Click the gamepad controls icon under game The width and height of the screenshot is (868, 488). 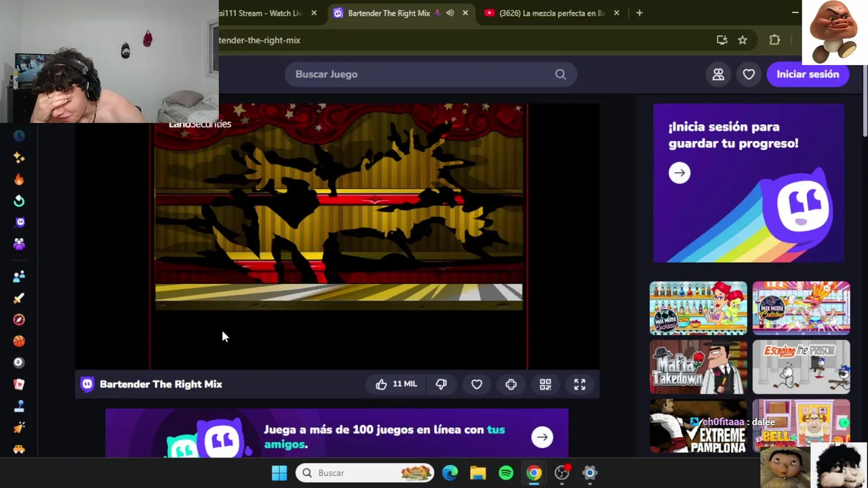[x=511, y=384]
